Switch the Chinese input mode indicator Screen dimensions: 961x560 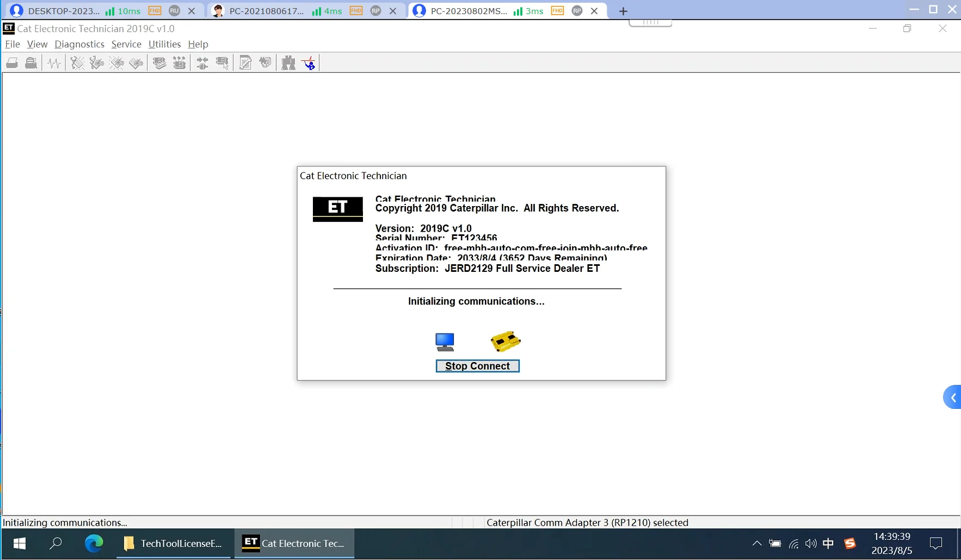click(x=828, y=543)
